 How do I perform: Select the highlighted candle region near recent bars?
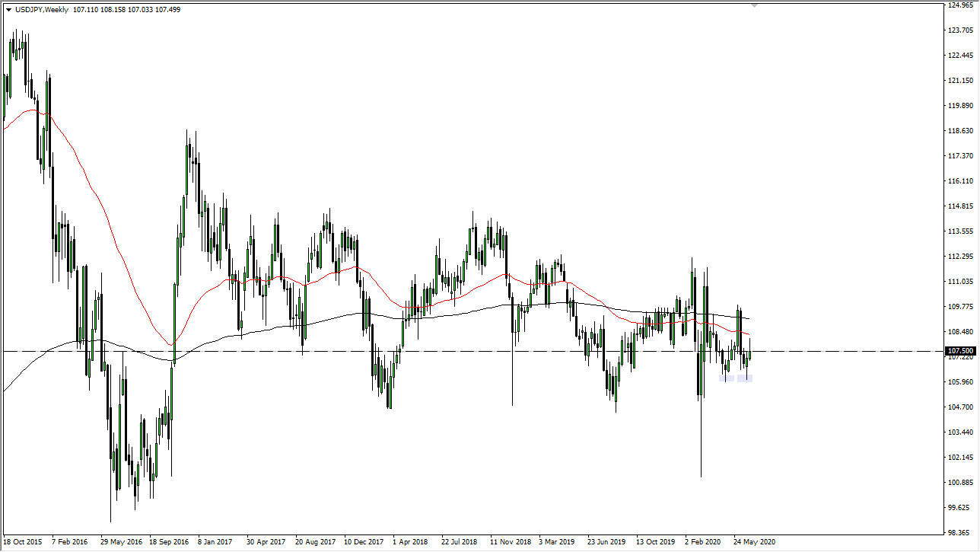tap(737, 378)
